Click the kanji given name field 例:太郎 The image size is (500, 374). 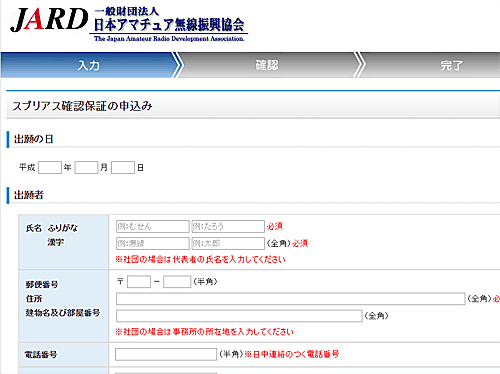(x=228, y=243)
